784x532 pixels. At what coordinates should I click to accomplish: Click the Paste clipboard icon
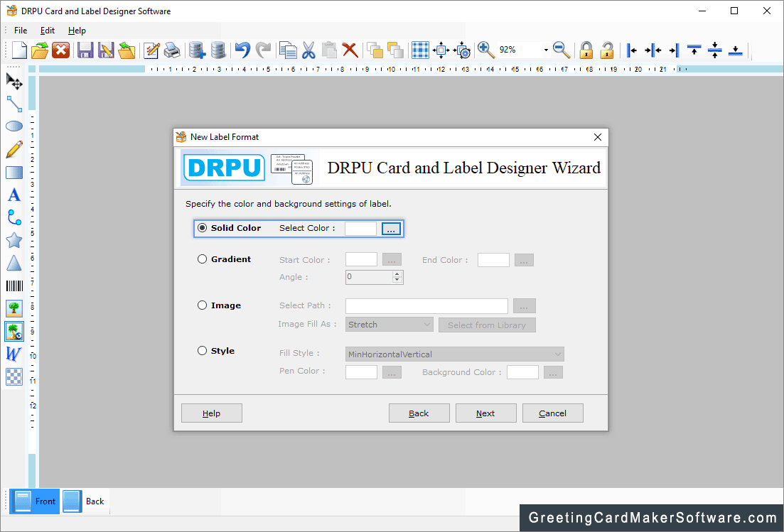tap(329, 50)
